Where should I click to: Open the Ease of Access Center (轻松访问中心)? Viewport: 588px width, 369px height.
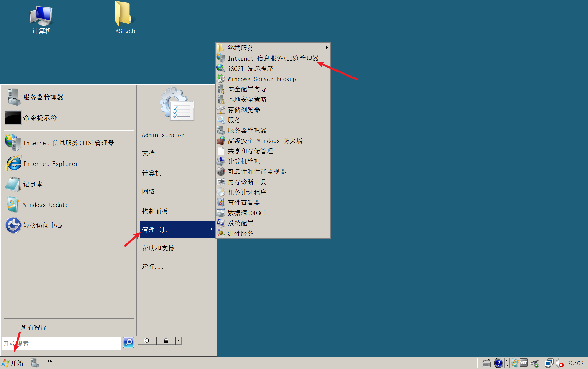click(x=13, y=225)
